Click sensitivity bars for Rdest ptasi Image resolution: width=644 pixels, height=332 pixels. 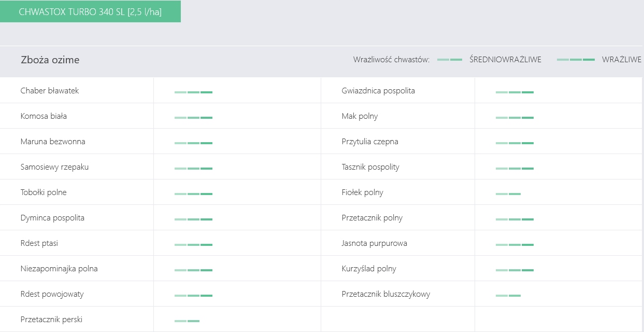click(193, 245)
